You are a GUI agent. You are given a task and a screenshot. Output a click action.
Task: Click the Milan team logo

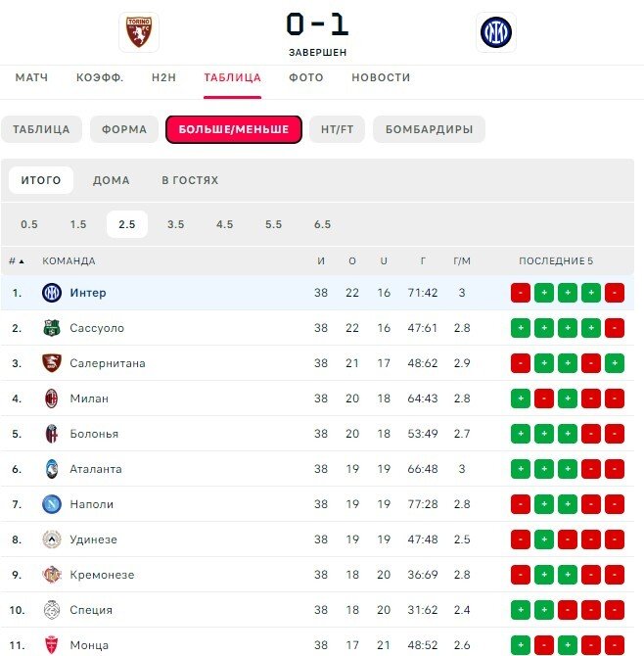[x=51, y=398]
